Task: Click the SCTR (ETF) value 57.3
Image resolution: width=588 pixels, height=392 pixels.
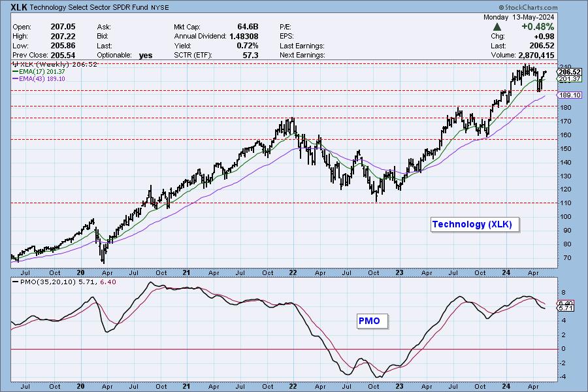Action: point(250,55)
